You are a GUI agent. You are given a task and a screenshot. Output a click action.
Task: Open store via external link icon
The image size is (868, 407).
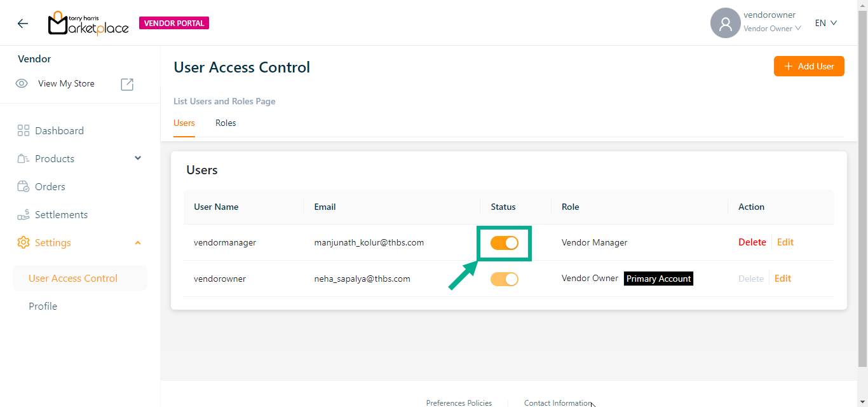[127, 84]
